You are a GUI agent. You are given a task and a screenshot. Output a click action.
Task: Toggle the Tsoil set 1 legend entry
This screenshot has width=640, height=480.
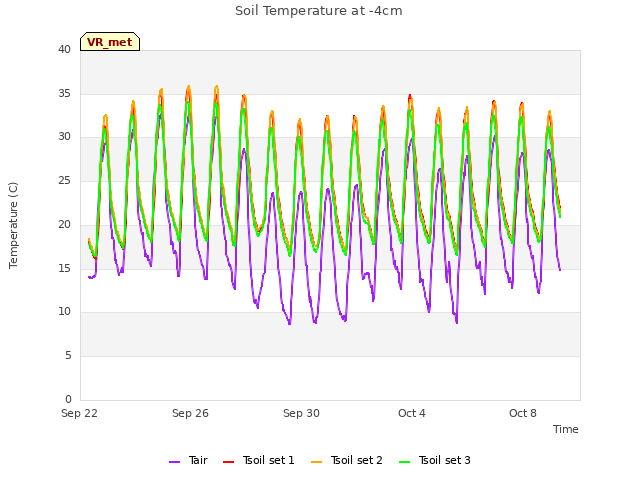258,460
